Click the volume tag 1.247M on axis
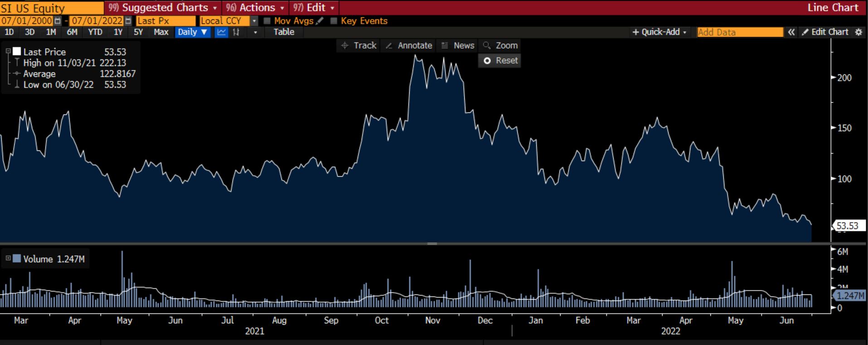868x345 pixels. (849, 296)
